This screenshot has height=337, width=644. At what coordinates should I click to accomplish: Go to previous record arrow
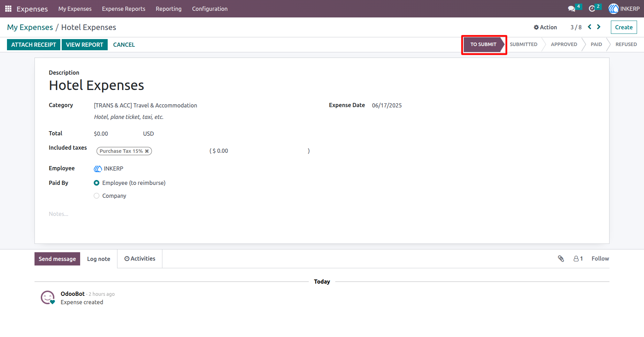pos(590,27)
